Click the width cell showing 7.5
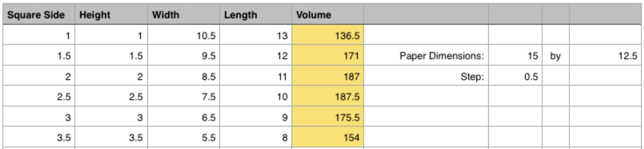Image resolution: width=644 pixels, height=149 pixels. [183, 96]
